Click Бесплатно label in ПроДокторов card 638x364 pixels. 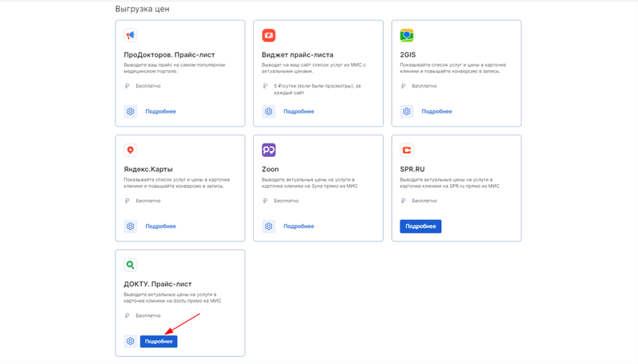(148, 86)
